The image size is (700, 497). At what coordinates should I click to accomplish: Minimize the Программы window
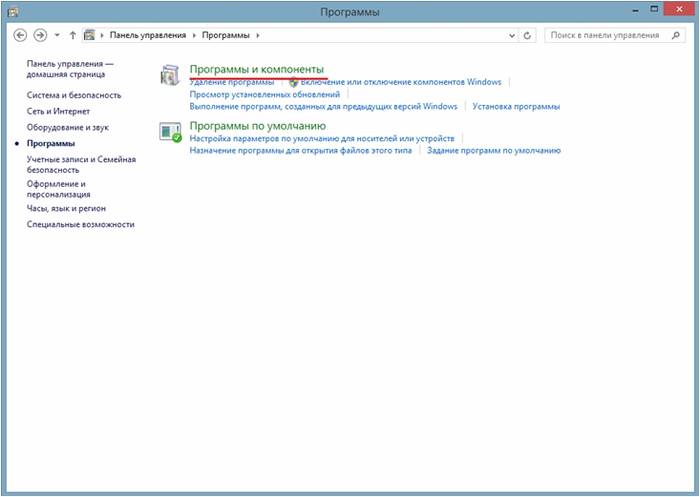point(636,10)
